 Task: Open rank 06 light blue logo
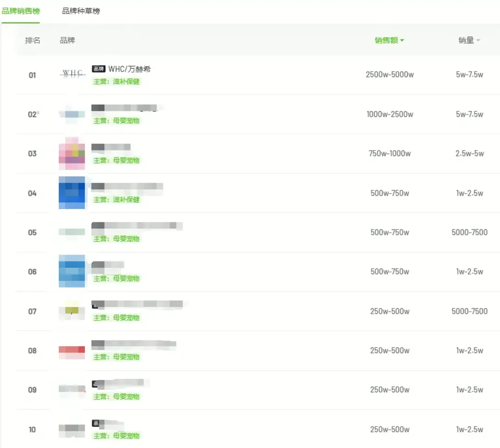[72, 271]
